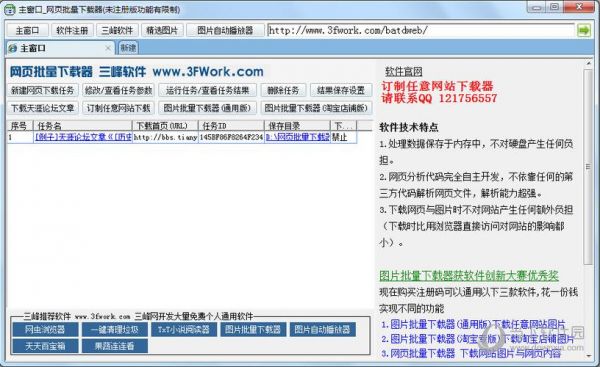Open the 软件官网 link
The image size is (600, 367).
pyautogui.click(x=403, y=72)
